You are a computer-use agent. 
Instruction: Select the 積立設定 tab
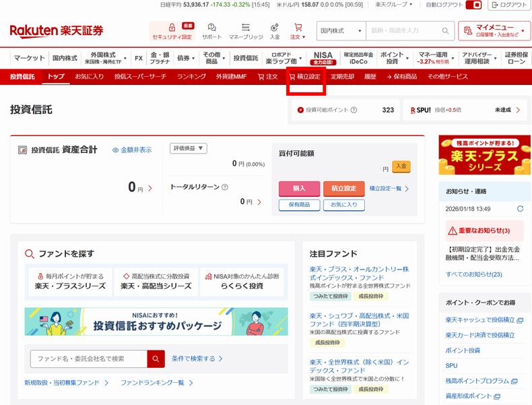tap(304, 77)
